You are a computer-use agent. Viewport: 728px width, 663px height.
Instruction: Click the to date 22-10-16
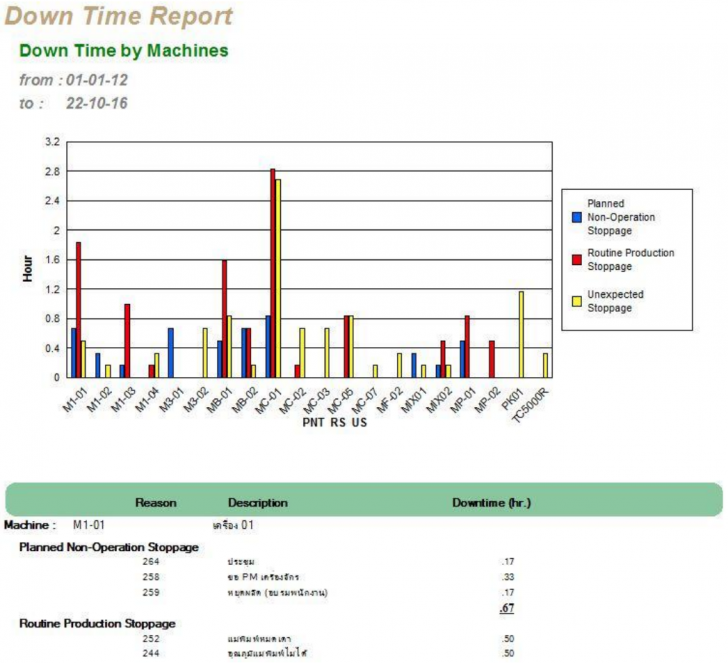tap(97, 103)
